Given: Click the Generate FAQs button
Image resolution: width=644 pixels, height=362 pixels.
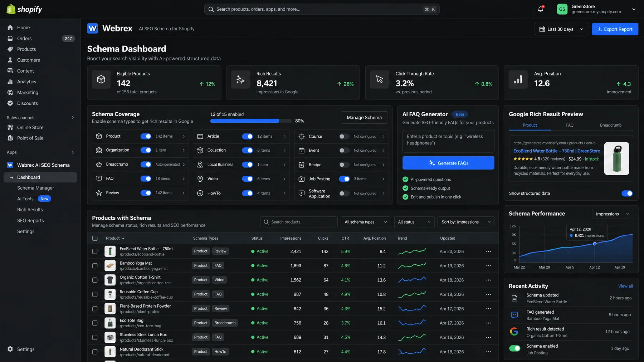Looking at the screenshot, I should 448,163.
